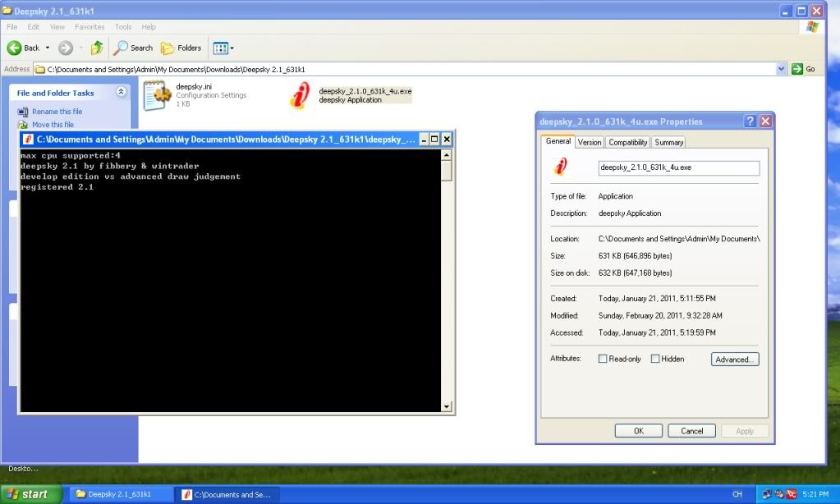The image size is (840, 504).
Task: Open the Search magnifier in Explorer toolbar
Action: [x=121, y=48]
